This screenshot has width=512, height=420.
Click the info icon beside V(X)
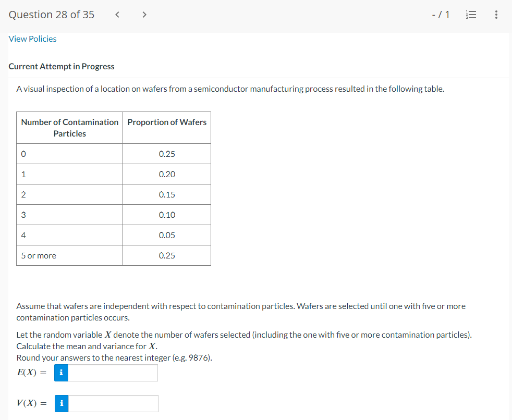pyautogui.click(x=61, y=403)
